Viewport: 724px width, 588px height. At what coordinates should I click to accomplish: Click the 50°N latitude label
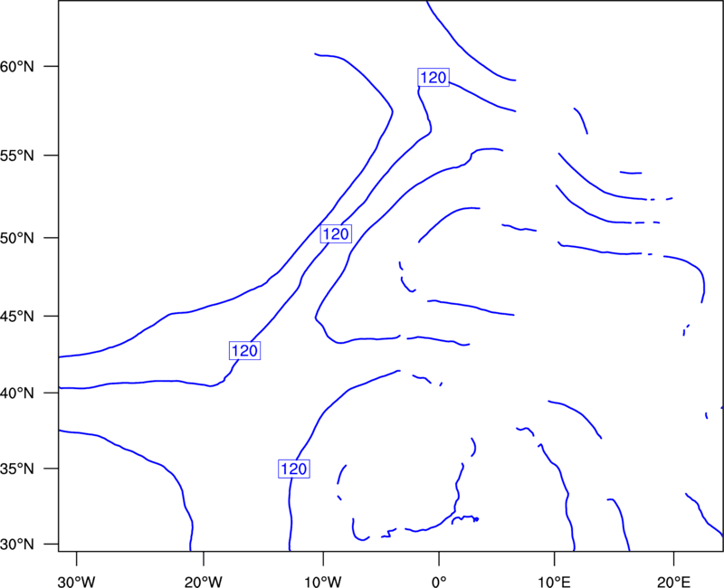coord(17,238)
